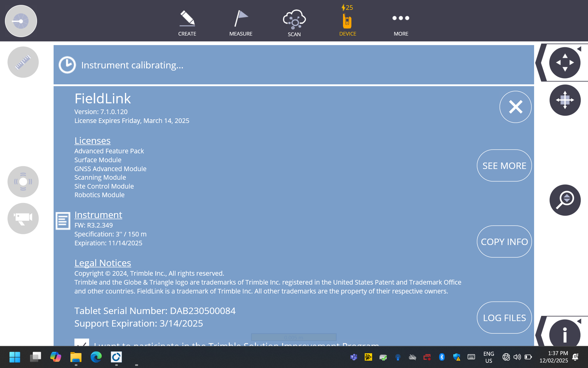Image resolution: width=588 pixels, height=368 pixels.
Task: Click the Scanning Module license
Action: [x=100, y=178]
